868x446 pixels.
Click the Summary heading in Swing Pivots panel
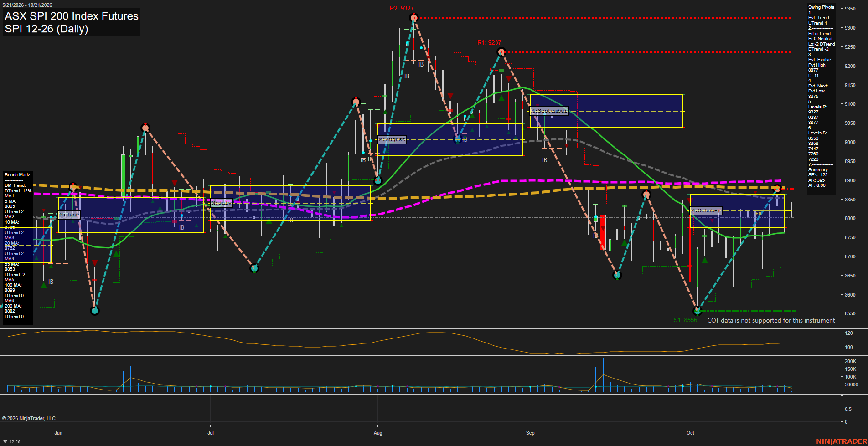818,170
